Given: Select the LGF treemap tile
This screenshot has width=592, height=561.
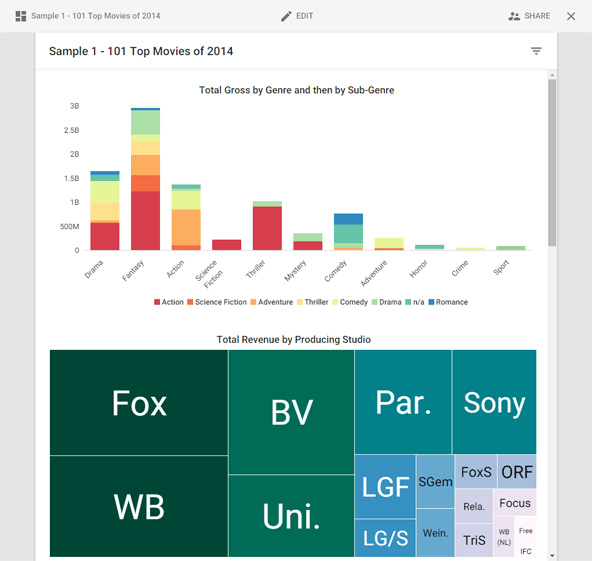Looking at the screenshot, I should coord(385,486).
